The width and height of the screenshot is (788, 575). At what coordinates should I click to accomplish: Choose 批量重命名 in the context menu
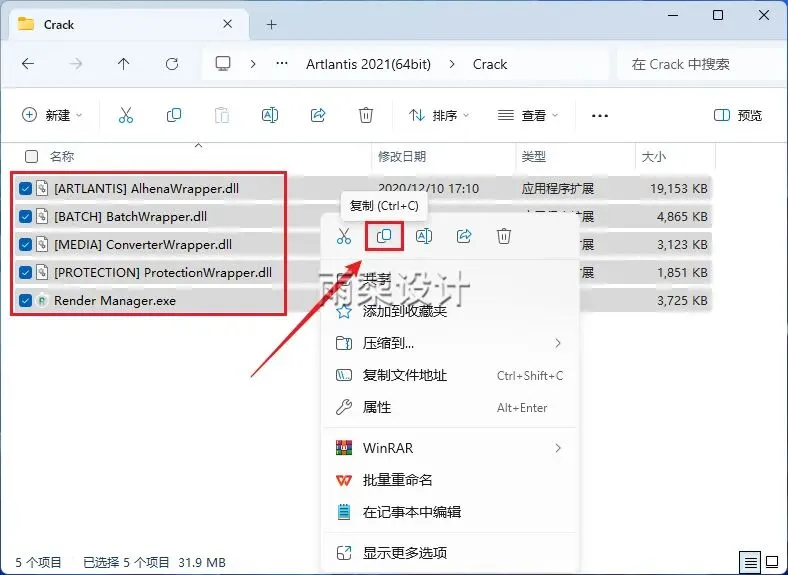(x=449, y=480)
